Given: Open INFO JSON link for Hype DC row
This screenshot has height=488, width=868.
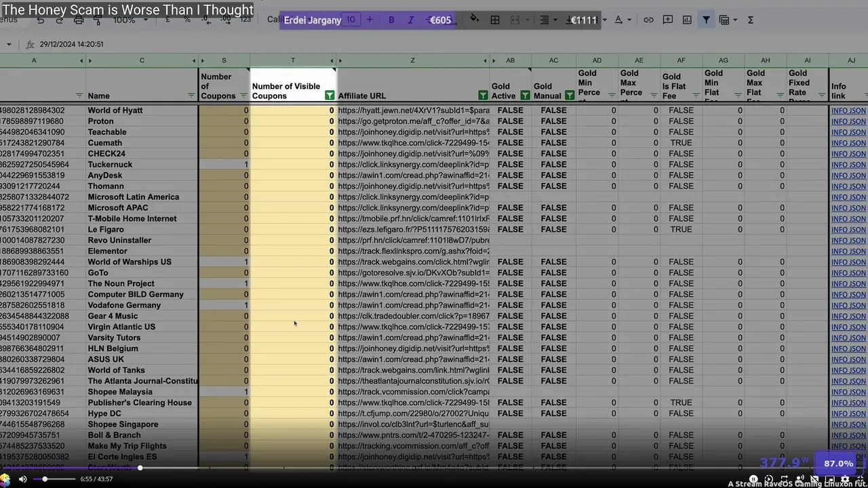Looking at the screenshot, I should coord(848,413).
